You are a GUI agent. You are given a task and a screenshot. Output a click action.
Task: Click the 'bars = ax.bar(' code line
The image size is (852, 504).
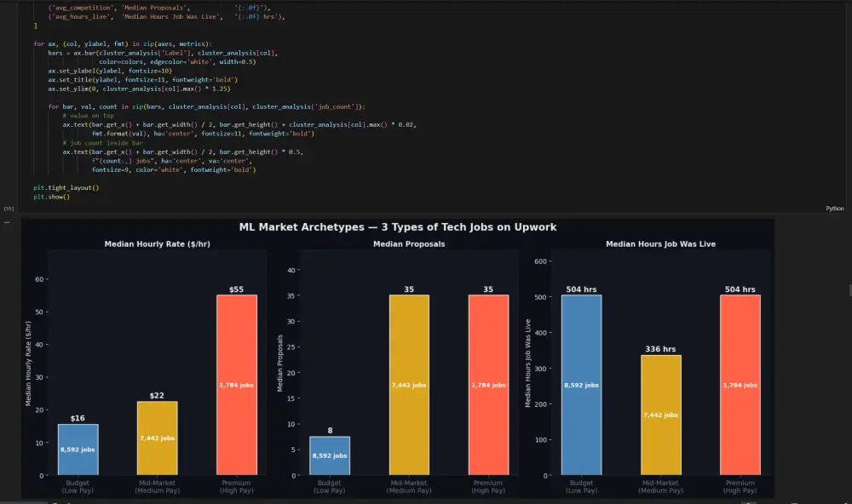pos(163,54)
